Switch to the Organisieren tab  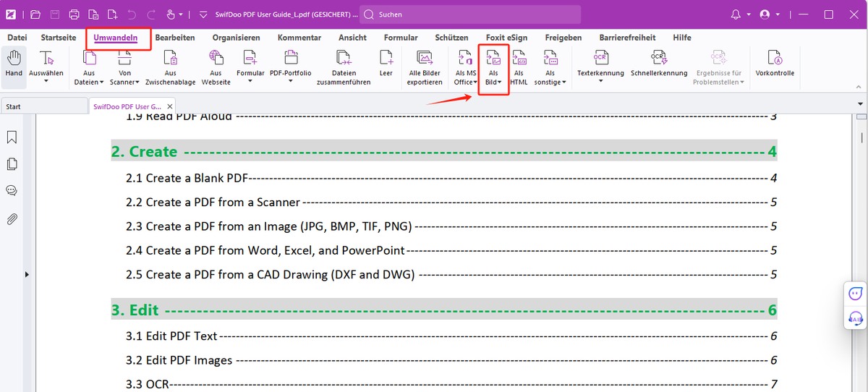237,38
